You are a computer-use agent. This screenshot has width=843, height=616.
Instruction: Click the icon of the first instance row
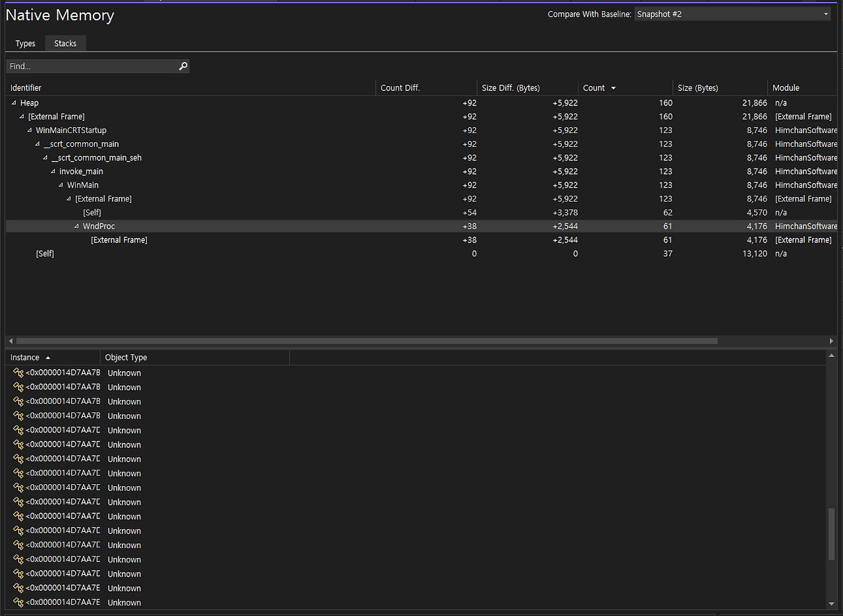[x=18, y=373]
